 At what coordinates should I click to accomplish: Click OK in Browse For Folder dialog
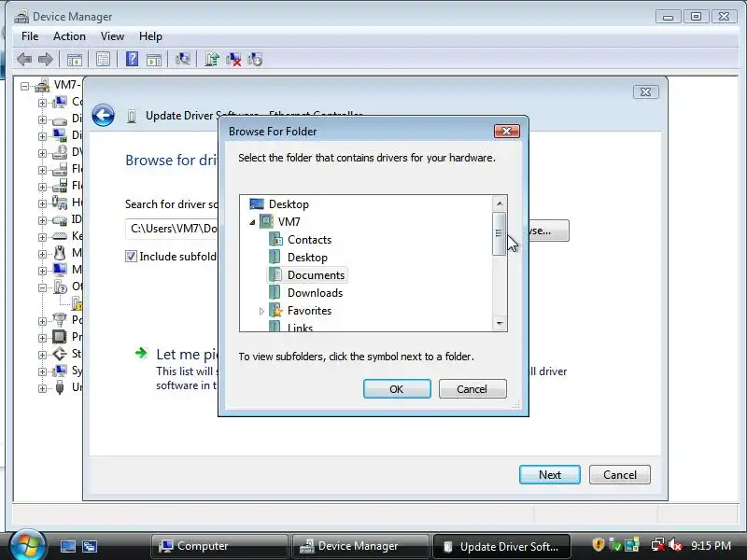pos(397,388)
